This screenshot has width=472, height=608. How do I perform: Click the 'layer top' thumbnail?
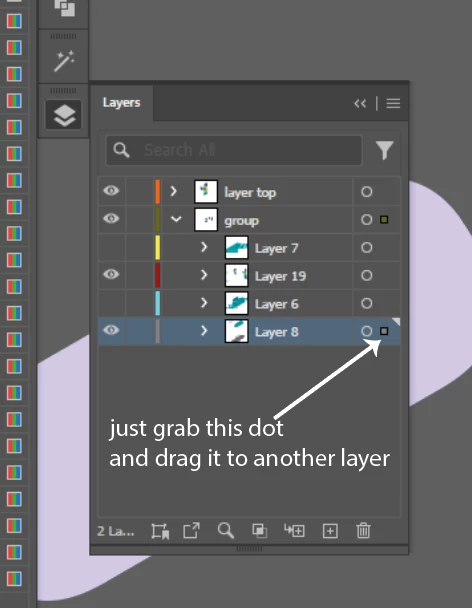(x=206, y=192)
